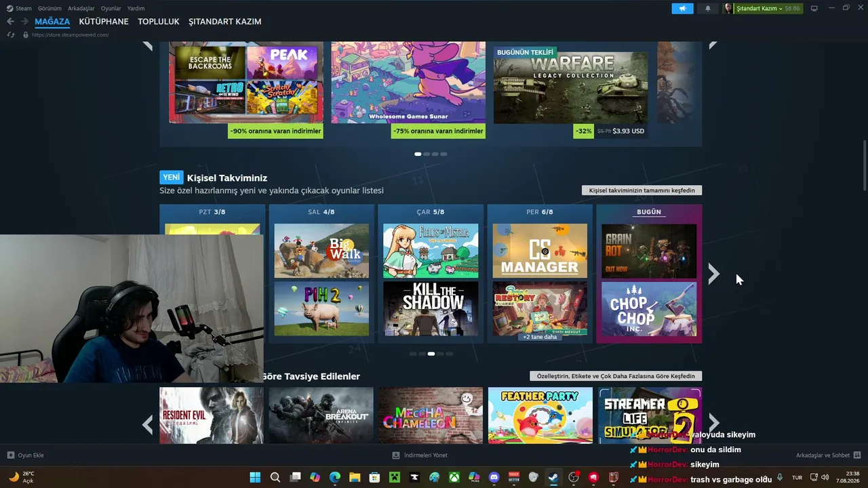Reload the store page
The width and height of the screenshot is (868, 488).
tap(11, 35)
